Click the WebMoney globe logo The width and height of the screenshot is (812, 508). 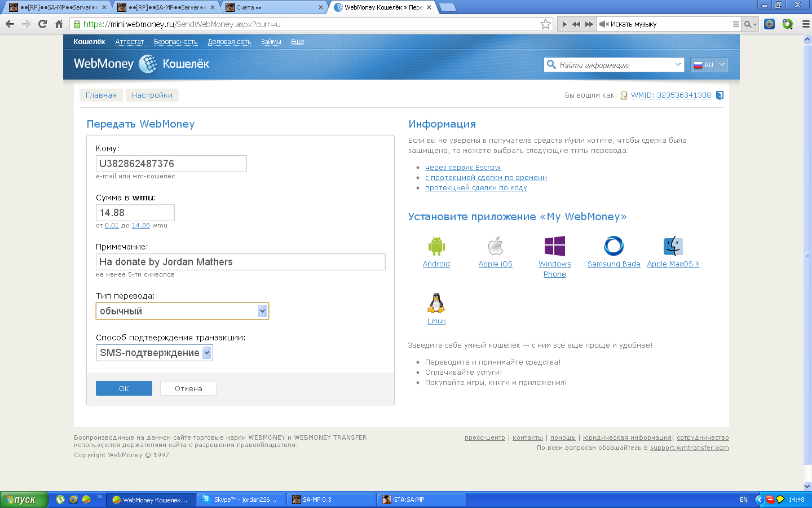pyautogui.click(x=148, y=64)
